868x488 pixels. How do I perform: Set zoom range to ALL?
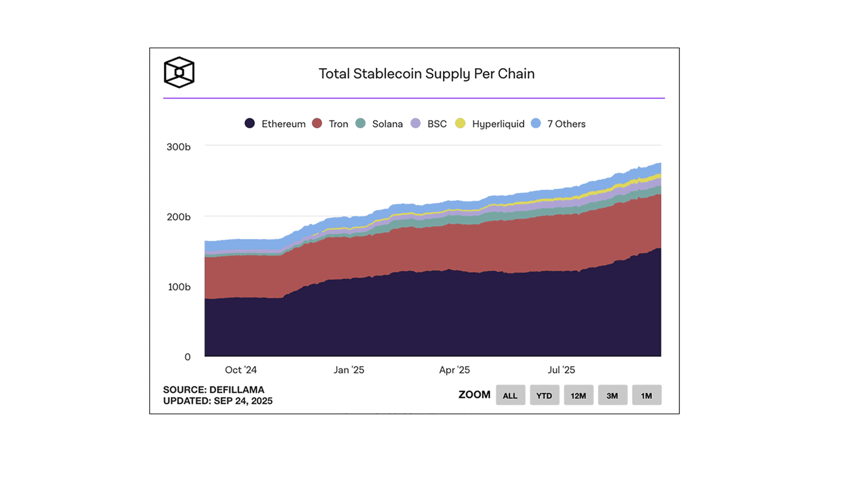click(510, 395)
